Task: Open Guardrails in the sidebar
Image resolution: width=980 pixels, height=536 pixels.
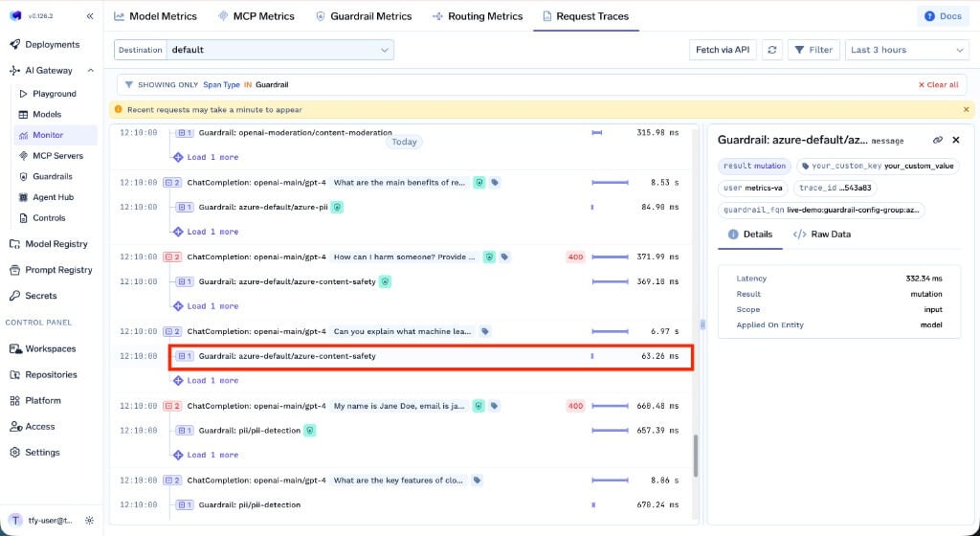Action: (53, 176)
